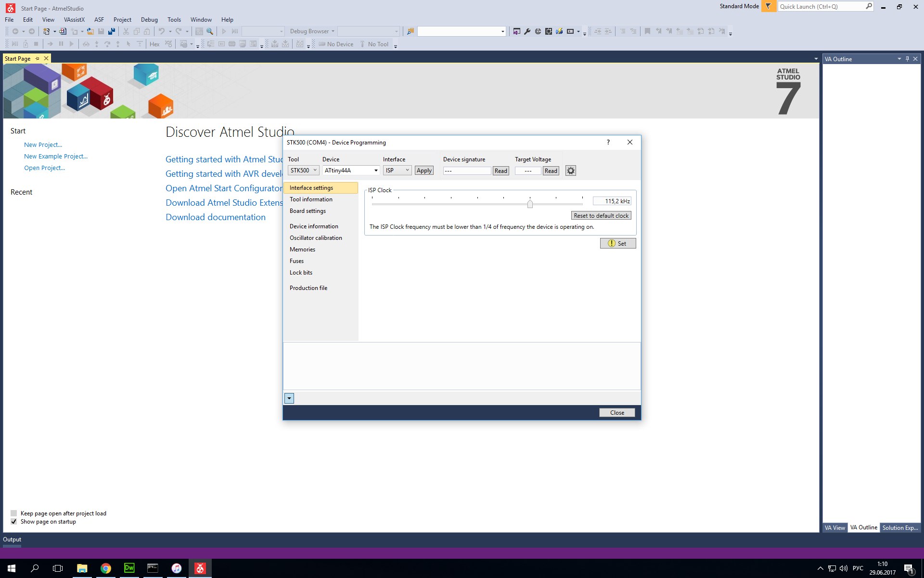This screenshot has width=924, height=578.
Task: Open the command prompt taskbar icon
Action: point(153,568)
